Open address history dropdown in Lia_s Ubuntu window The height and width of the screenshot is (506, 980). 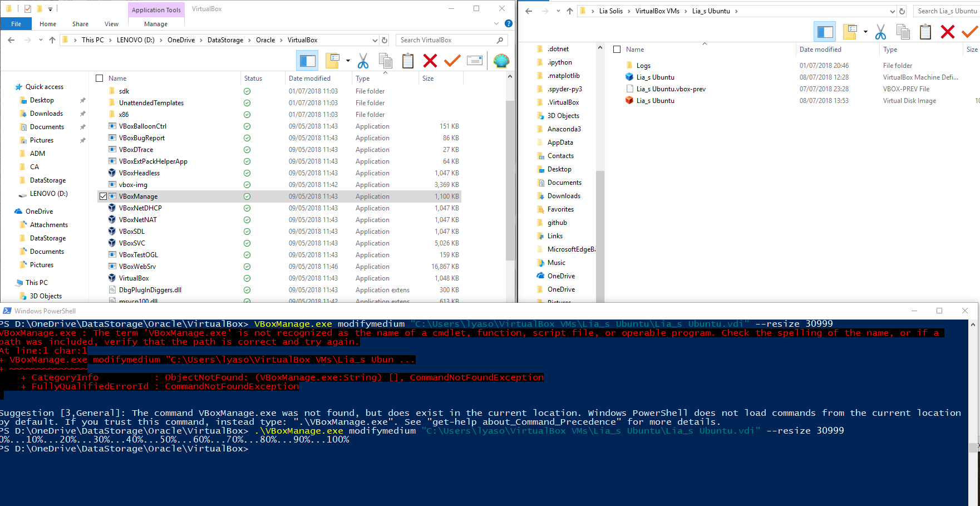tap(893, 11)
